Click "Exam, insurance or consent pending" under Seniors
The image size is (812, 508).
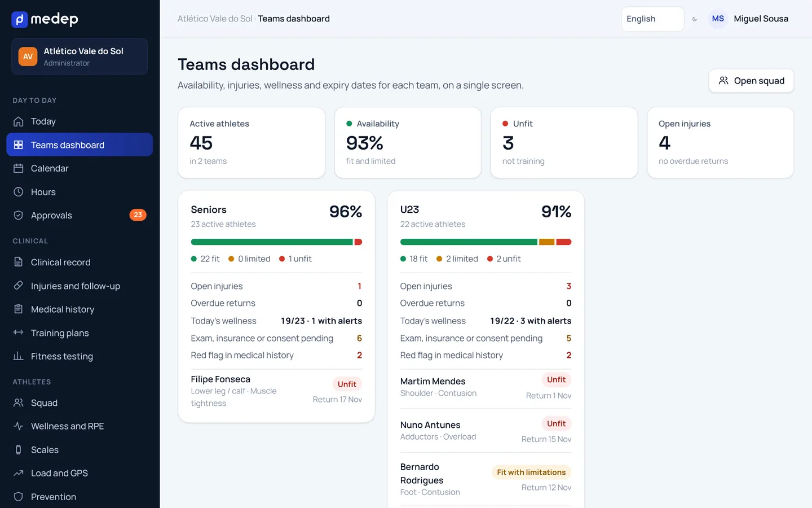tap(262, 338)
